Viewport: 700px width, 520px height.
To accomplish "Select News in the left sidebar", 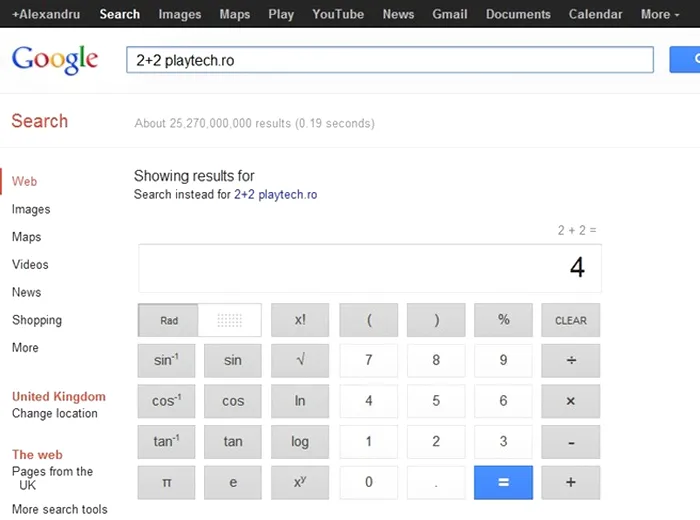I will 26,292.
